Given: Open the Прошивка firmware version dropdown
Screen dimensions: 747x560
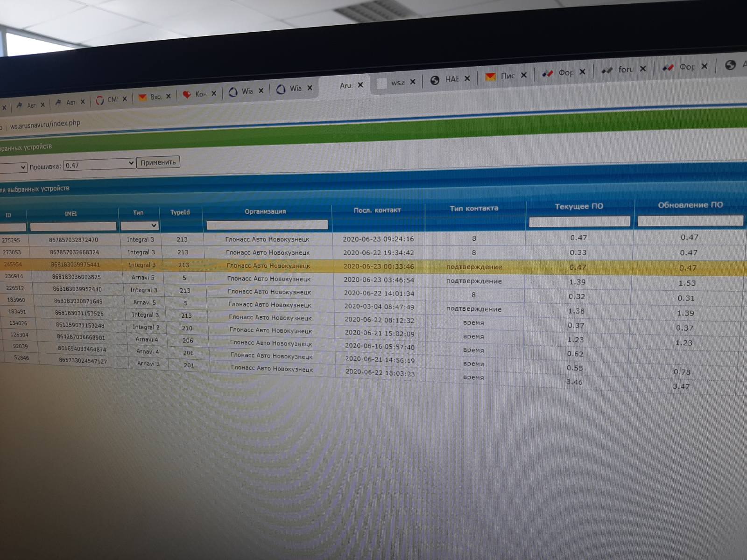Looking at the screenshot, I should tap(99, 164).
